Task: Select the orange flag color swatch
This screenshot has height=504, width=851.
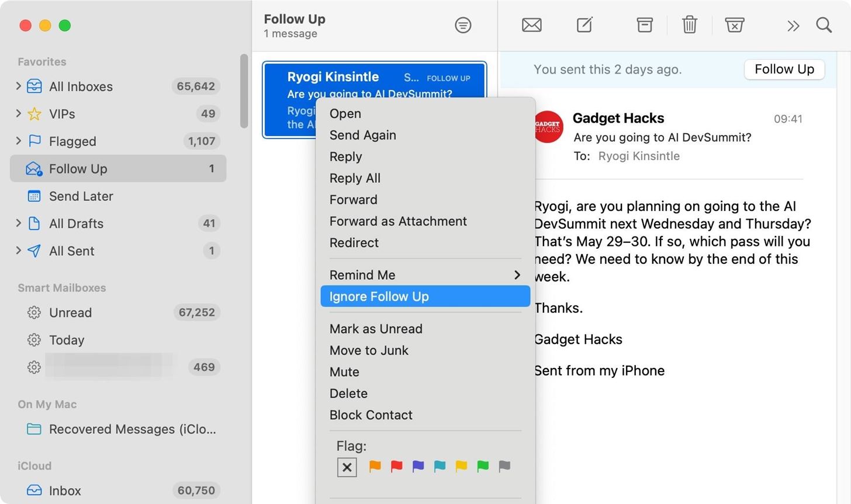Action: click(375, 467)
